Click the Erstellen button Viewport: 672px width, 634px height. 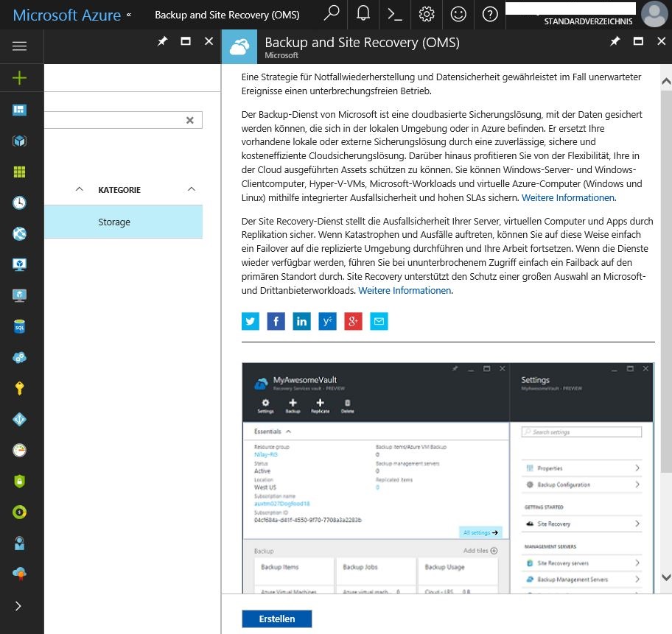(x=276, y=619)
